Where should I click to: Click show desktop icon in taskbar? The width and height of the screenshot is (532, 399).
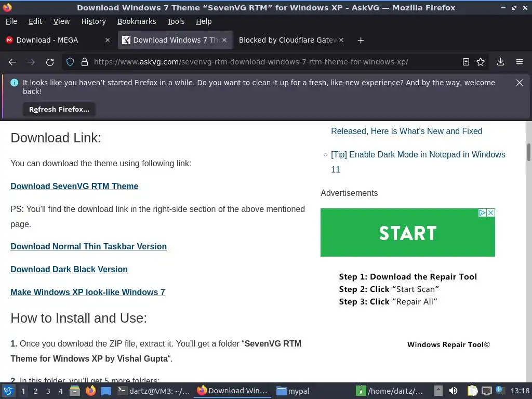pos(106,391)
